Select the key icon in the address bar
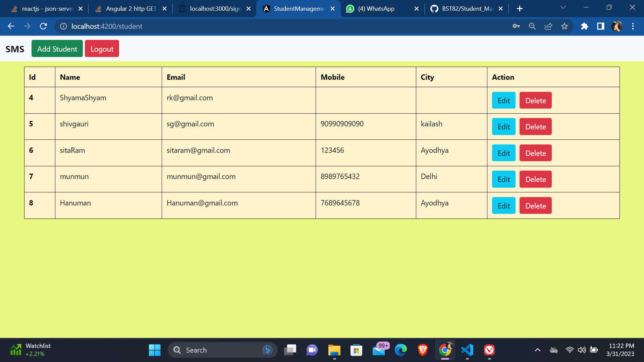 (x=516, y=26)
